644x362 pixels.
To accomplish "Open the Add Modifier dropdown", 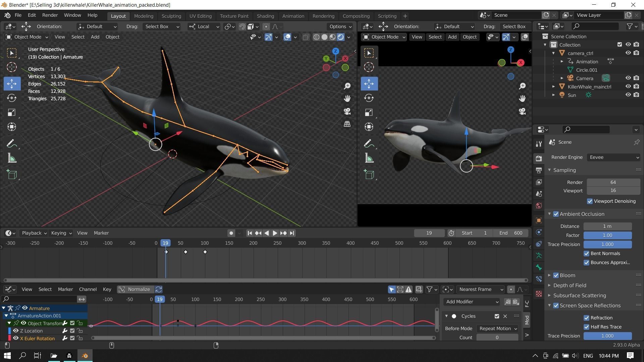I will [x=471, y=302].
